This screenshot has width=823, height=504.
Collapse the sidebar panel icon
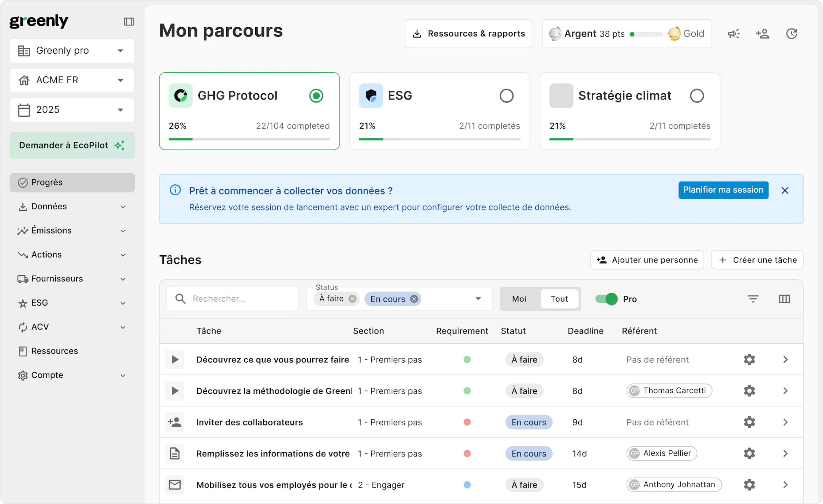129,22
